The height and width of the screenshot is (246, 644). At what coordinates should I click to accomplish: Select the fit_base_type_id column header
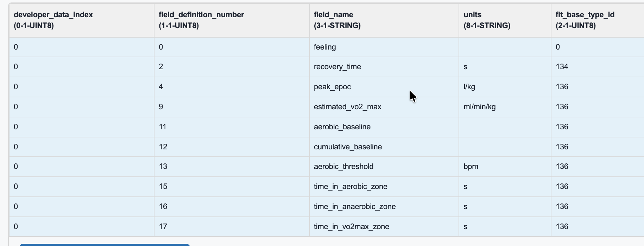(x=585, y=20)
